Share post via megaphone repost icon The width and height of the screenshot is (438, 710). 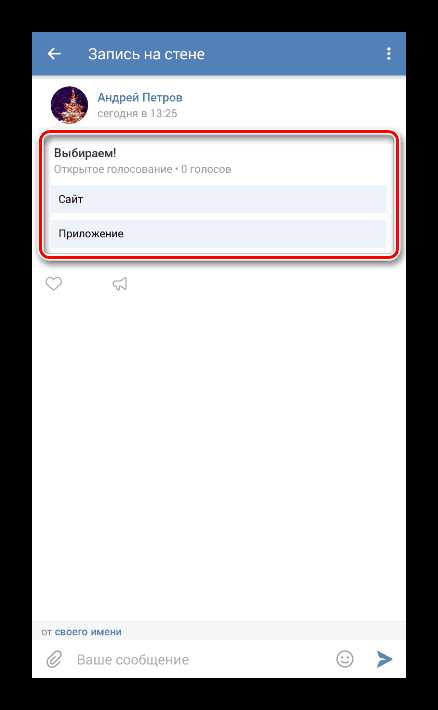(120, 284)
